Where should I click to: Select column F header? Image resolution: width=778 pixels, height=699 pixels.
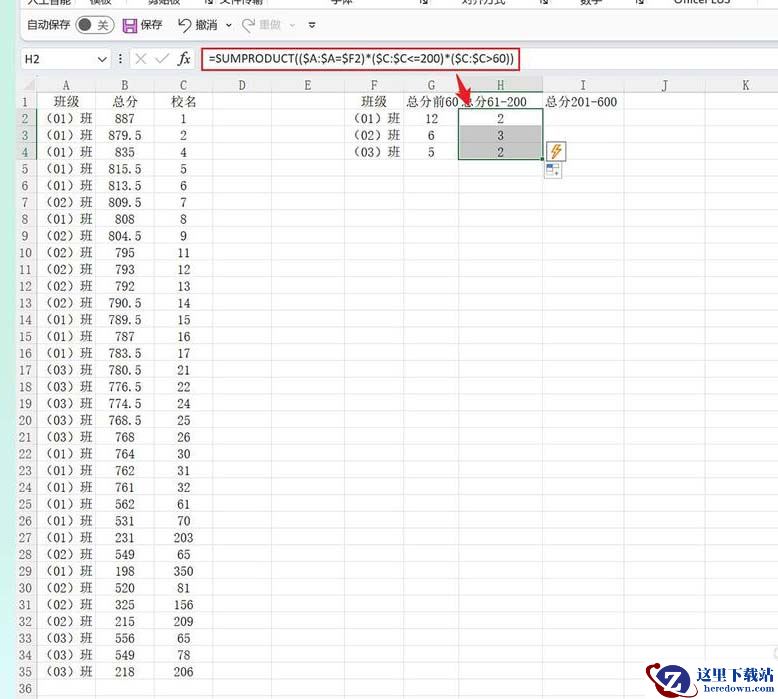click(374, 85)
